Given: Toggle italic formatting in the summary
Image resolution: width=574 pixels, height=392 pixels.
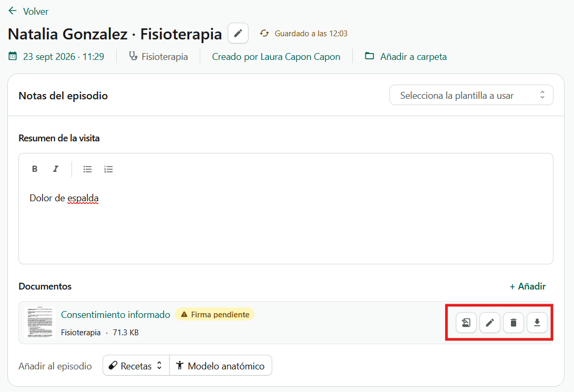Looking at the screenshot, I should coord(56,169).
